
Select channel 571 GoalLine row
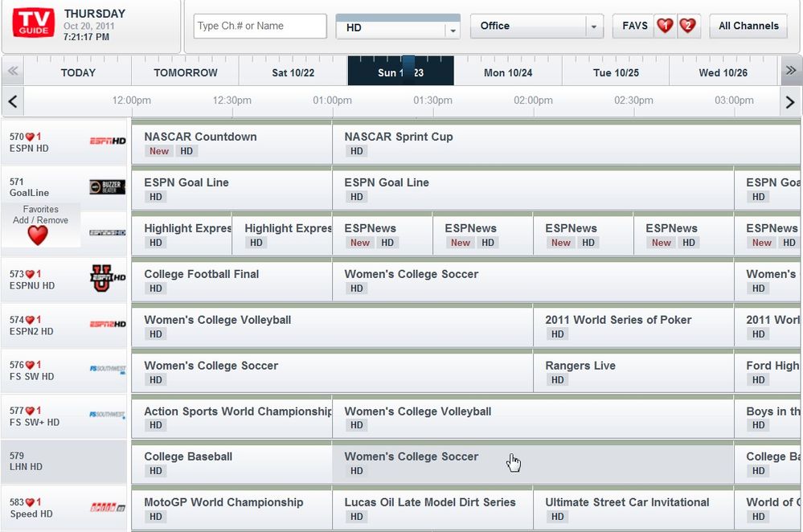pos(64,187)
